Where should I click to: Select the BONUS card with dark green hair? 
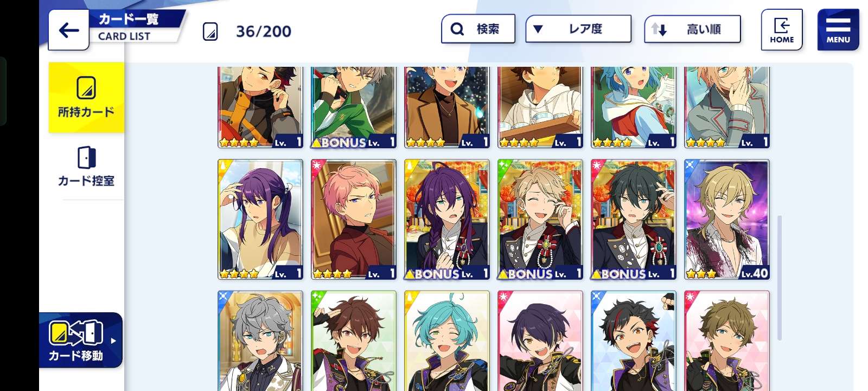click(x=634, y=219)
